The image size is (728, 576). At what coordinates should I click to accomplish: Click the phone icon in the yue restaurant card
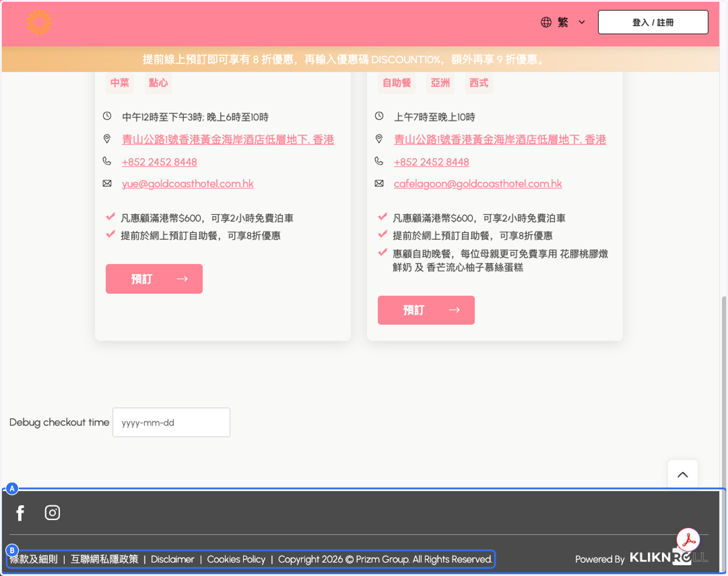107,161
